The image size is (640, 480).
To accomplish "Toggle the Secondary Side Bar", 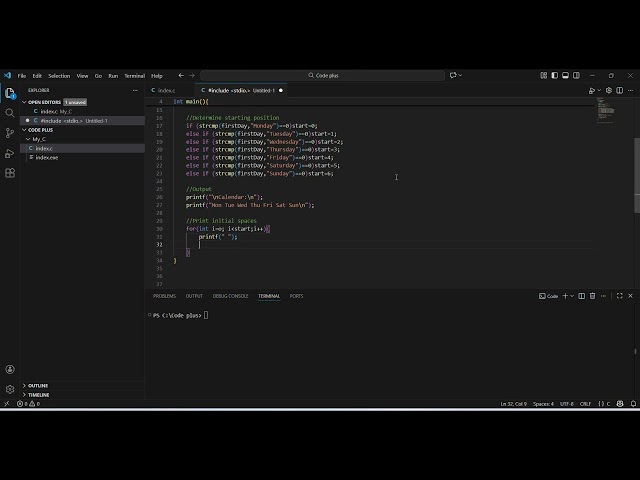I will (576, 76).
